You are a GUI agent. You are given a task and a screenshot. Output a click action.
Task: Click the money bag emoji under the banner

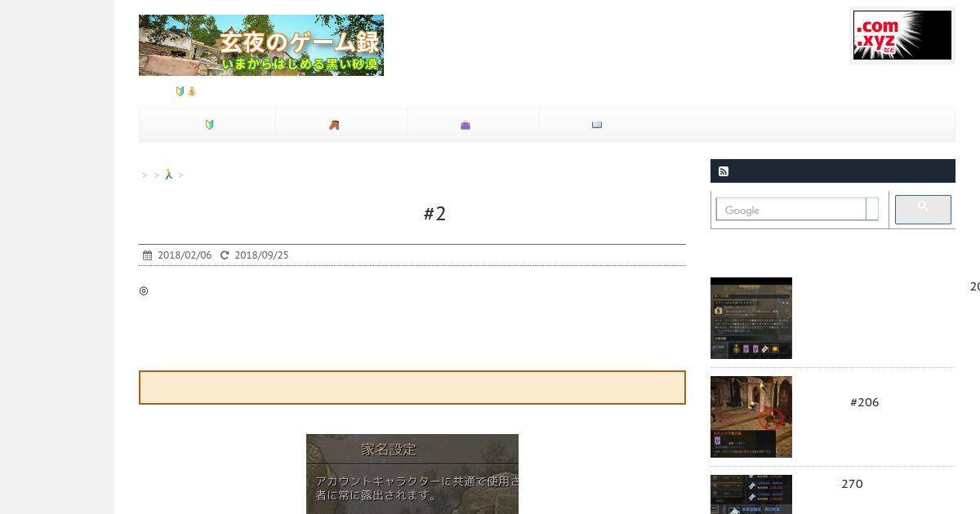[x=191, y=91]
